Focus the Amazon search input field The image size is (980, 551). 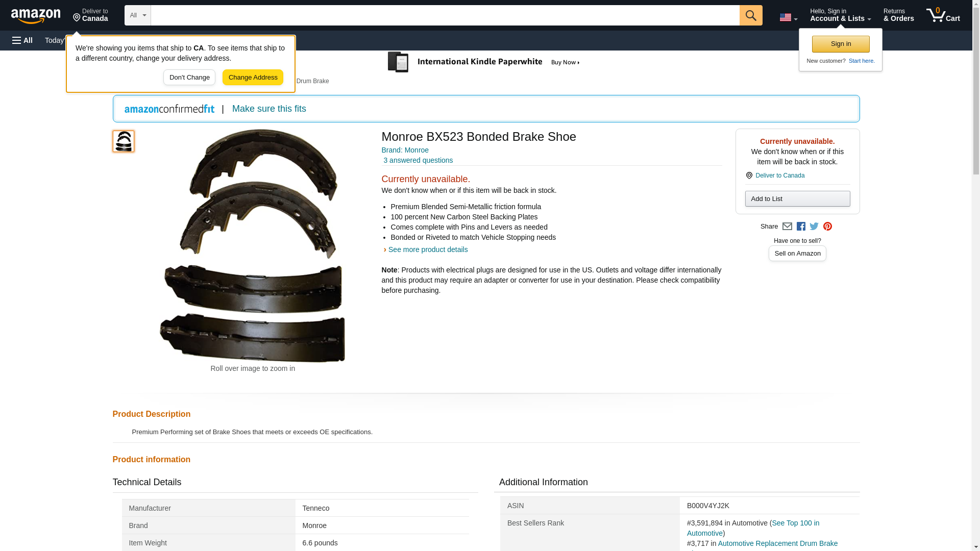coord(444,15)
